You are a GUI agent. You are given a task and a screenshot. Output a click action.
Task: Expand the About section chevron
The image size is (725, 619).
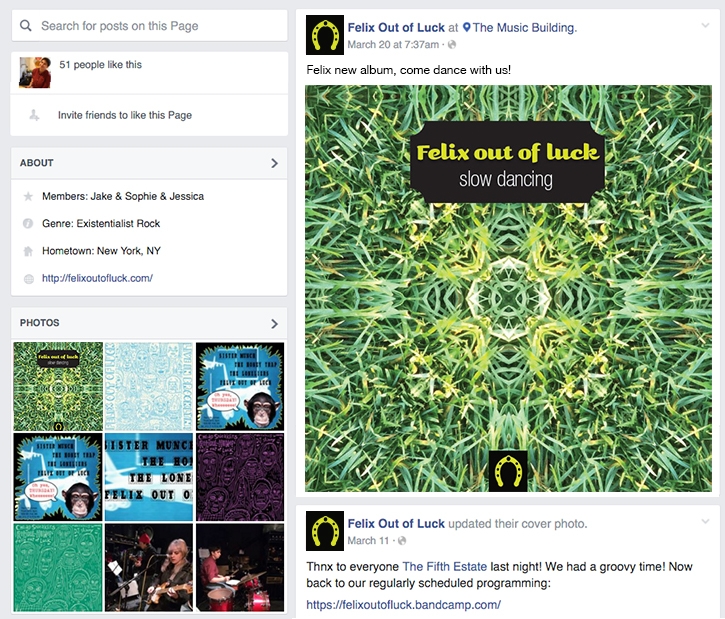tap(274, 163)
